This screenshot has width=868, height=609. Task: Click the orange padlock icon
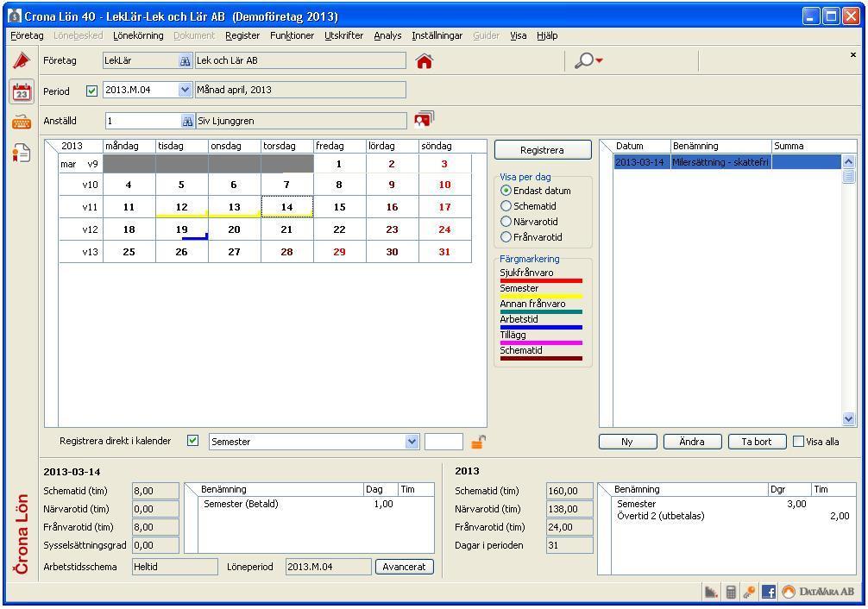(478, 442)
